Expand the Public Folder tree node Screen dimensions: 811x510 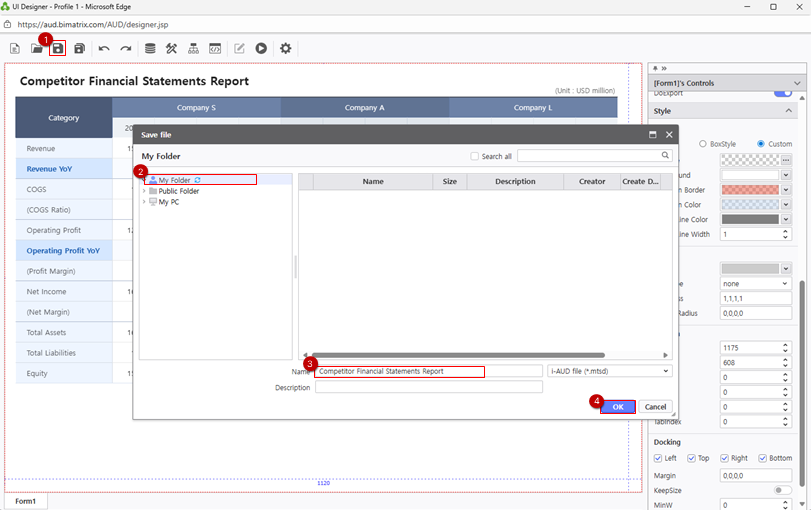tap(144, 191)
